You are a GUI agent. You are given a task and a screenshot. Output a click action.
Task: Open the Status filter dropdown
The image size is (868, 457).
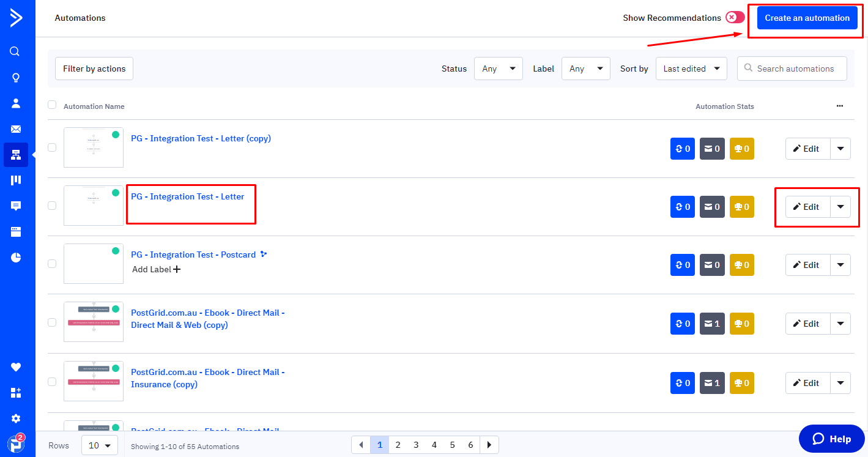point(498,69)
